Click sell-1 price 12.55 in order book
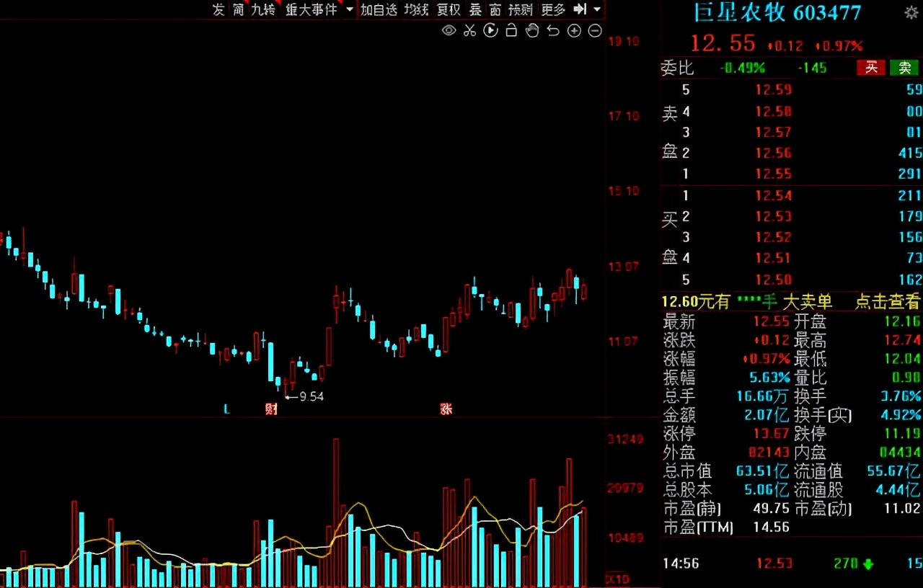The height and width of the screenshot is (588, 923). tap(773, 174)
